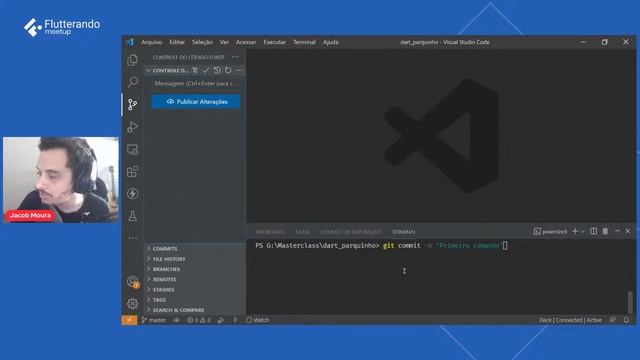Click the master branch in status bar
The width and height of the screenshot is (640, 360).
tap(153, 320)
